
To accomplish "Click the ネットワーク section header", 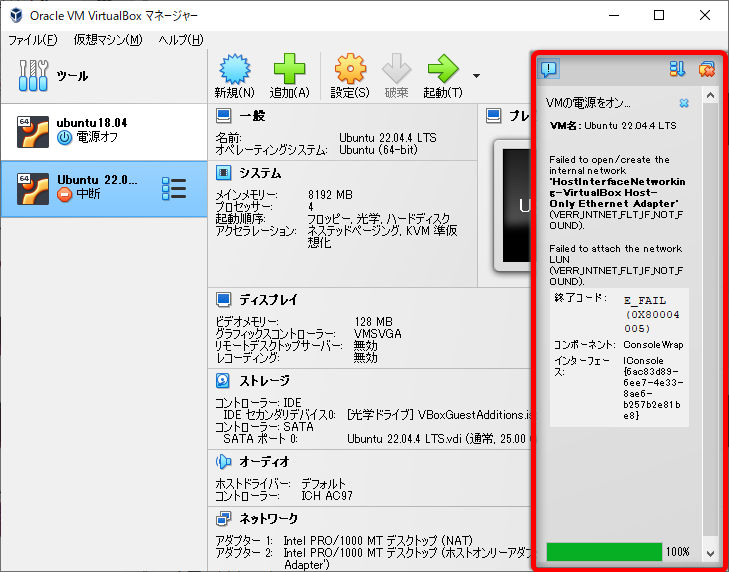I will pyautogui.click(x=269, y=518).
